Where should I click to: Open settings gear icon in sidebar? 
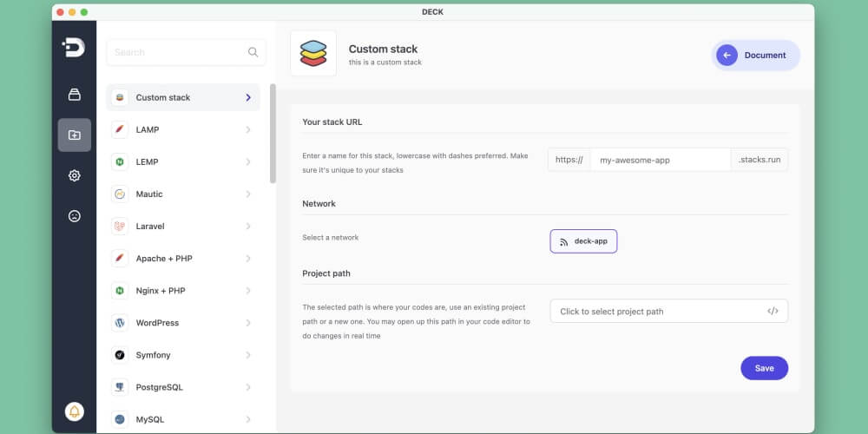pos(74,175)
